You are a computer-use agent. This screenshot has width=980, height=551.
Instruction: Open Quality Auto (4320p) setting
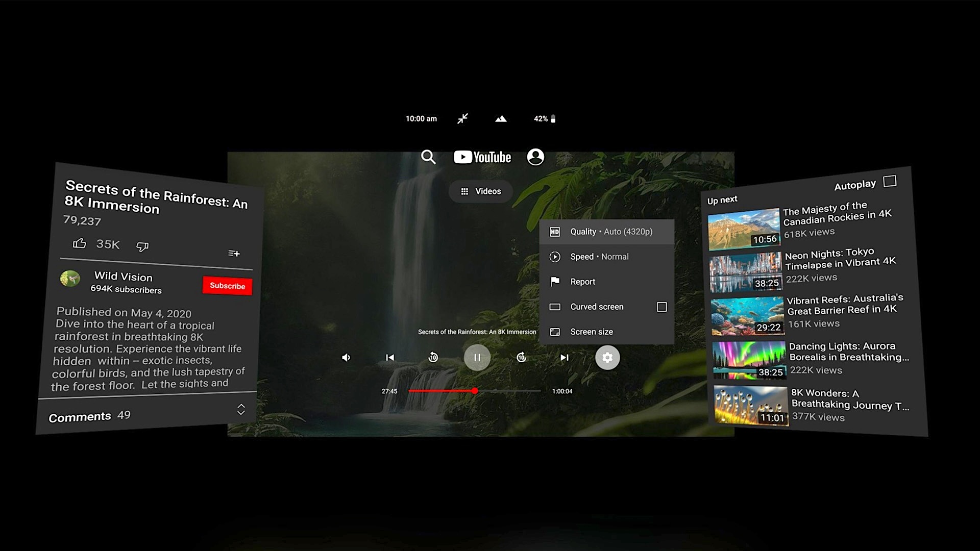tap(606, 232)
